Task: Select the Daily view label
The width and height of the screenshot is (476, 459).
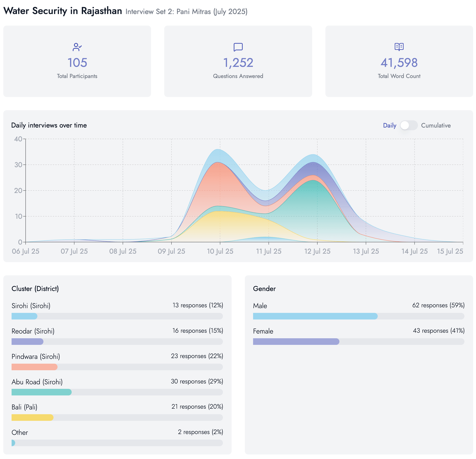Action: click(x=390, y=125)
